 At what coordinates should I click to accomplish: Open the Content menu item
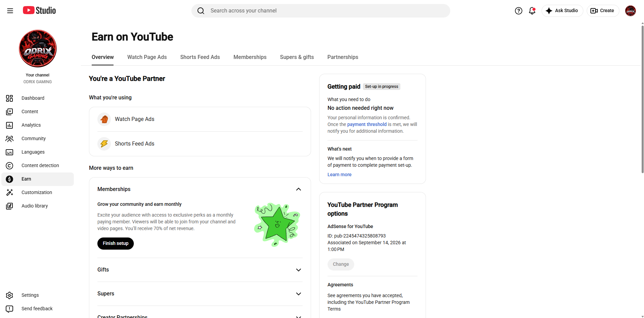tap(38, 112)
